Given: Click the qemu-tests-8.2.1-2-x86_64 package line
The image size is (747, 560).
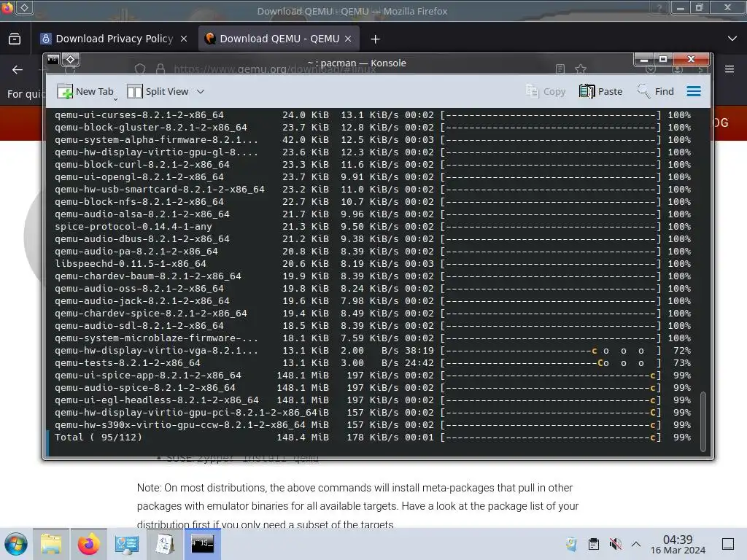Looking at the screenshot, I should 372,363.
